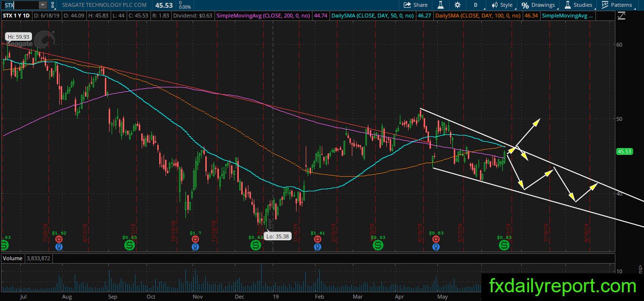Click the 8/16/19 expiration date marker
The image size is (644, 301).
point(588,233)
